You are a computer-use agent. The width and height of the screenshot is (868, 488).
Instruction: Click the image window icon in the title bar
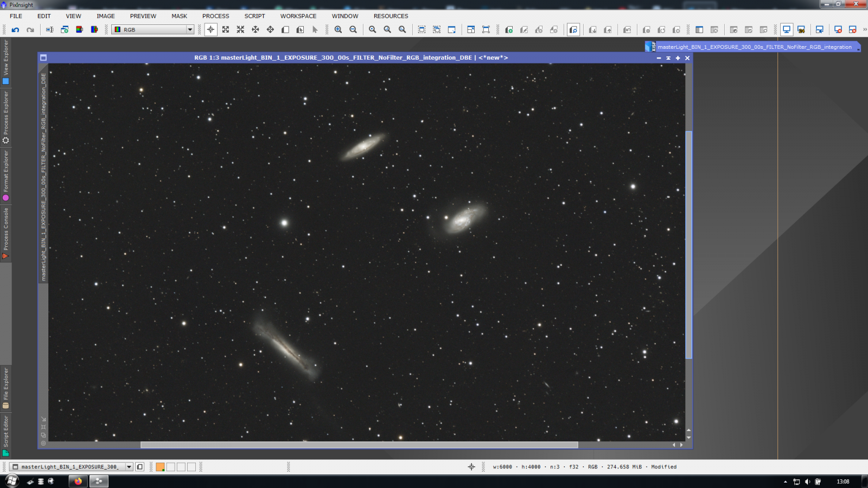(x=43, y=57)
